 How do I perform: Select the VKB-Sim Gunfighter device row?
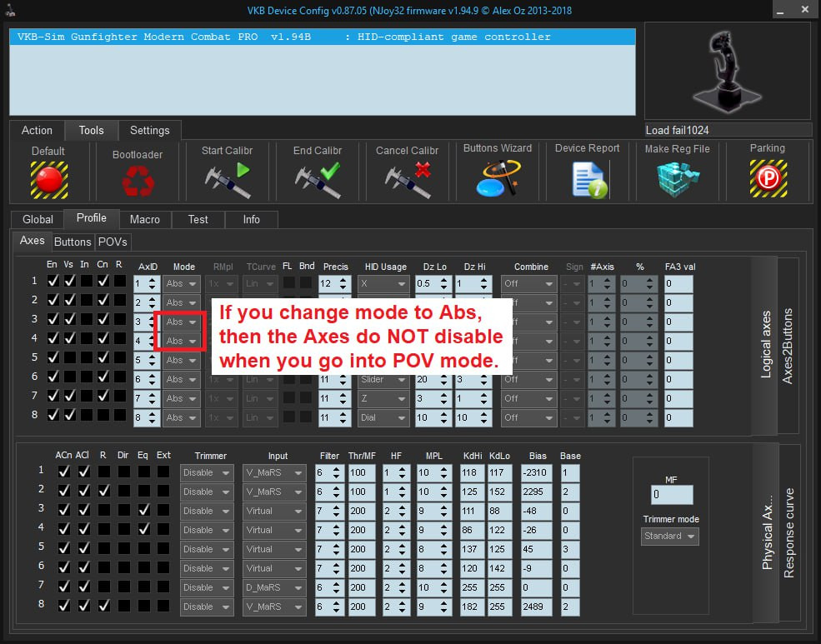click(x=323, y=37)
